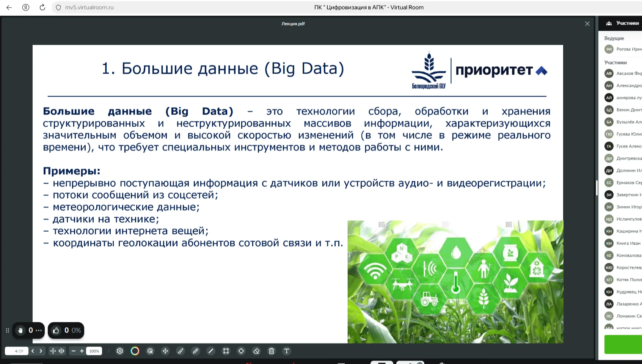This screenshot has height=364, width=642.
Task: Select the rectangle shape tool
Action: 226,351
